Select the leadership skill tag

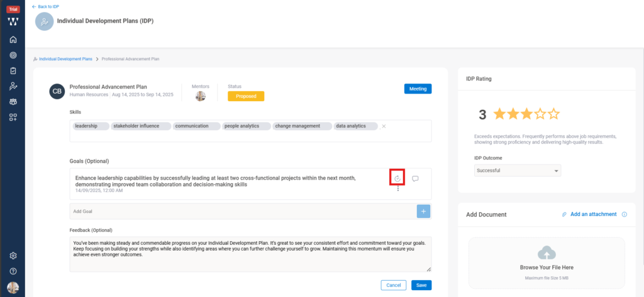(91, 126)
